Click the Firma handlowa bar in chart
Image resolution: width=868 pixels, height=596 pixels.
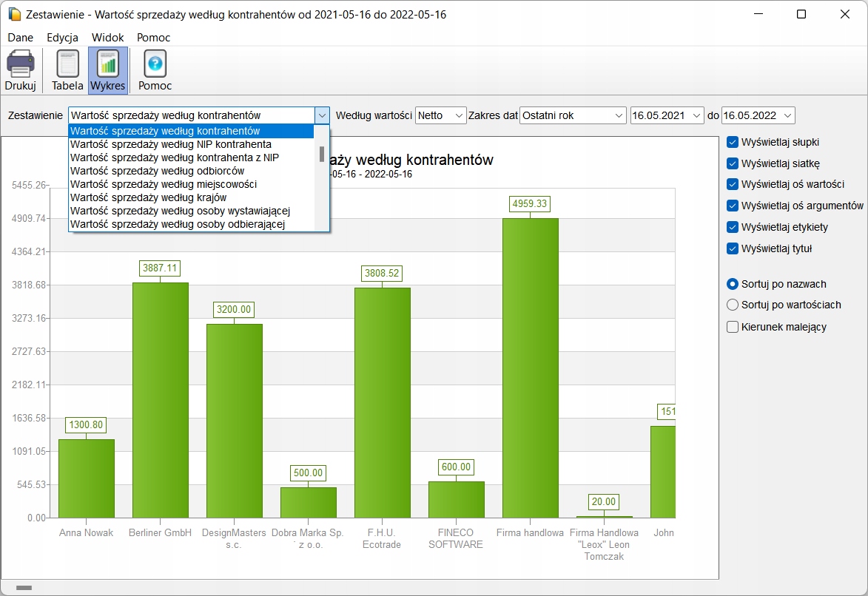[530, 368]
